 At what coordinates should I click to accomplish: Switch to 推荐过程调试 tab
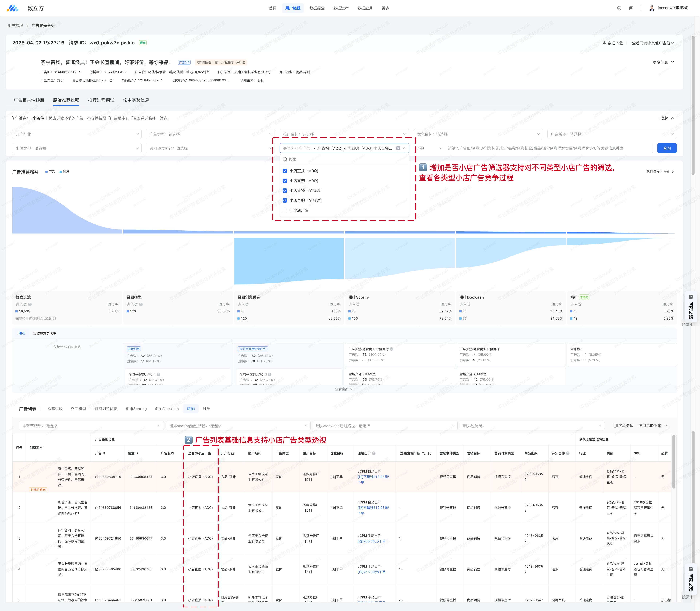click(101, 100)
